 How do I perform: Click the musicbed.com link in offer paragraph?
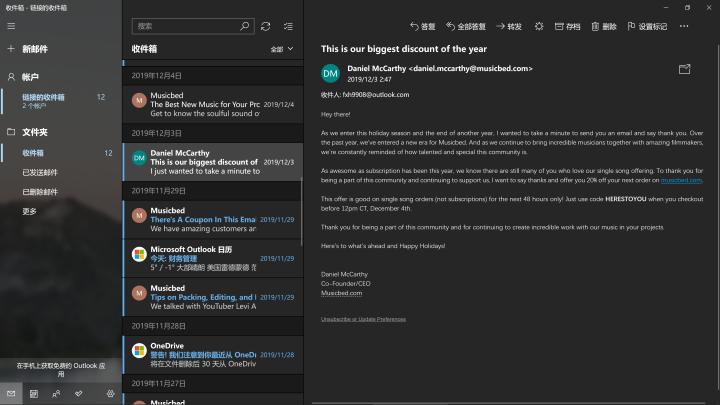(681, 180)
